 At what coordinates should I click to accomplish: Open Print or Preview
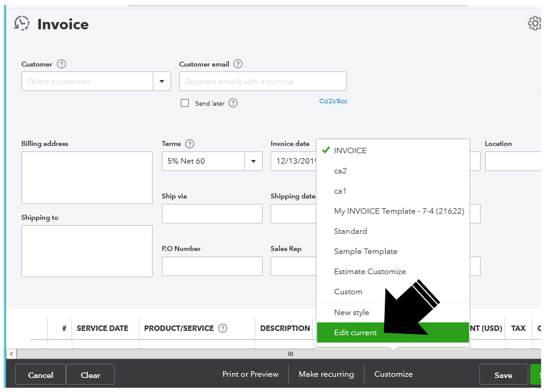point(250,374)
